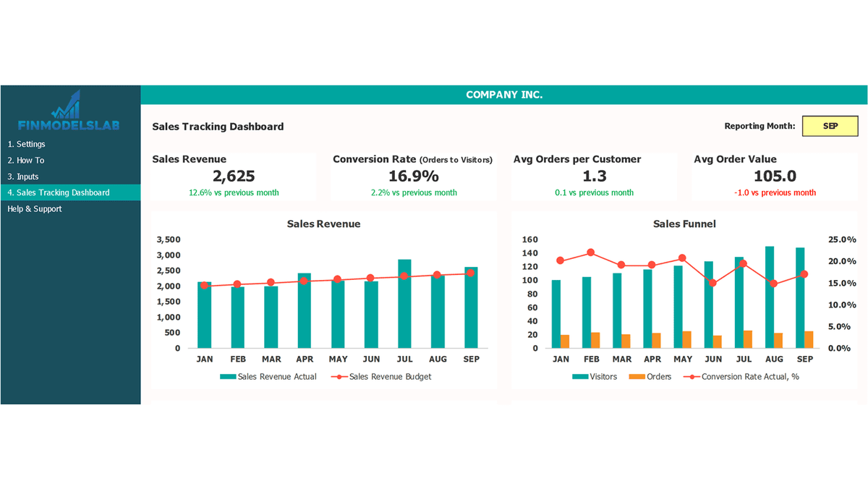Click Avg Orders per Customer heading
The height and width of the screenshot is (489, 868).
(x=577, y=159)
